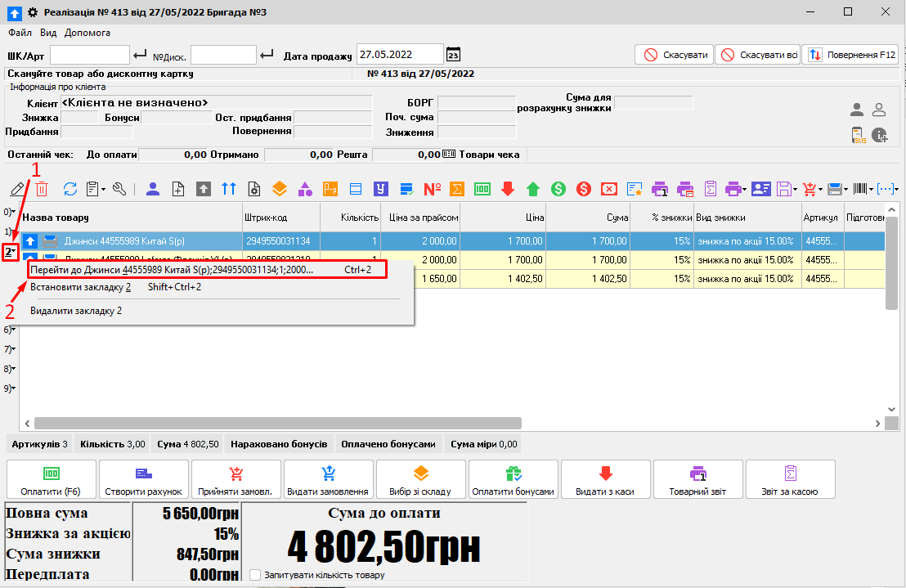
Task: Expand the barcode toolbar dropdown
Action: [x=871, y=190]
